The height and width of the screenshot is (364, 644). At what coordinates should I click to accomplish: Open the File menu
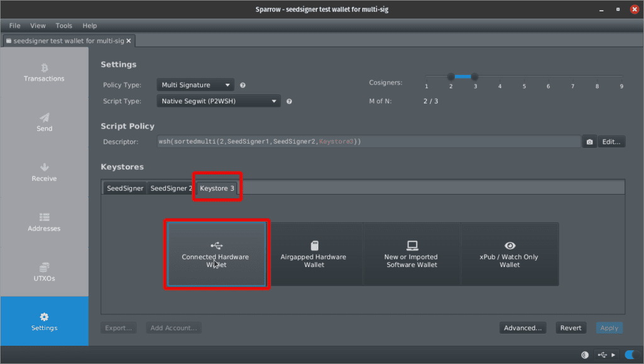coord(15,25)
